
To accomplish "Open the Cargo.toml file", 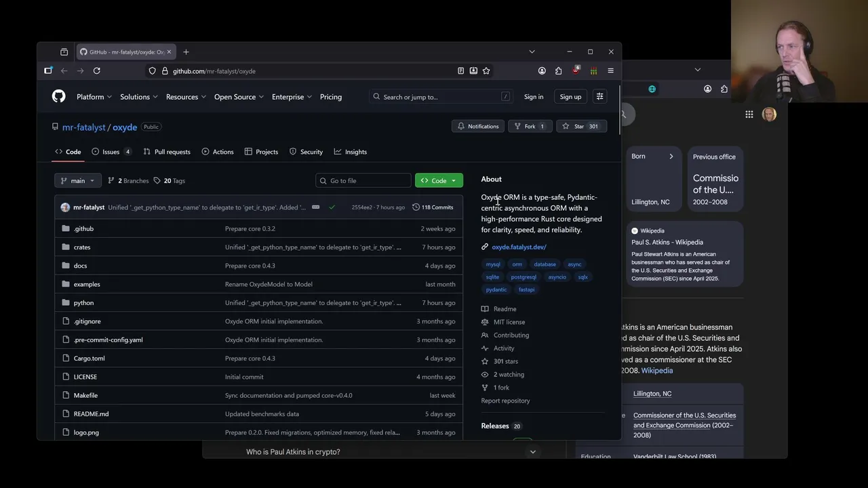I will click(x=89, y=358).
